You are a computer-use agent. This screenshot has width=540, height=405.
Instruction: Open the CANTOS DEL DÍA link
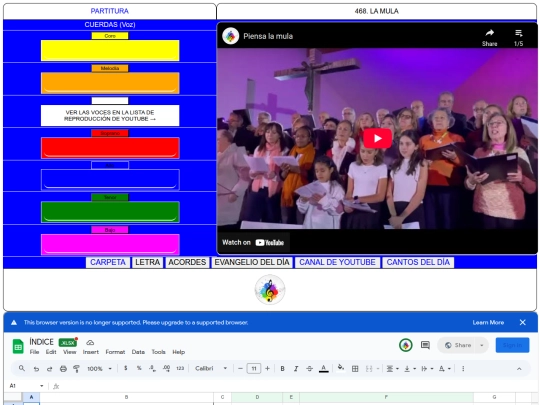(x=418, y=262)
